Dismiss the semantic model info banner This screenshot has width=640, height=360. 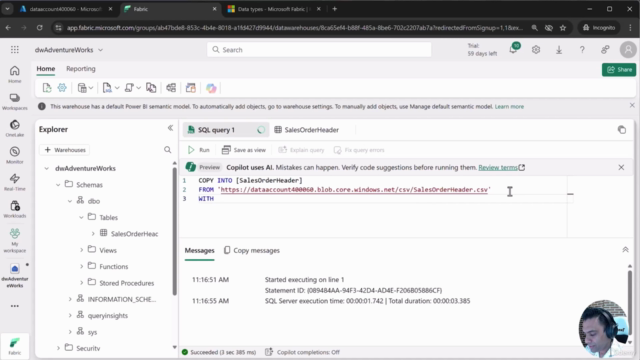tap(632, 105)
